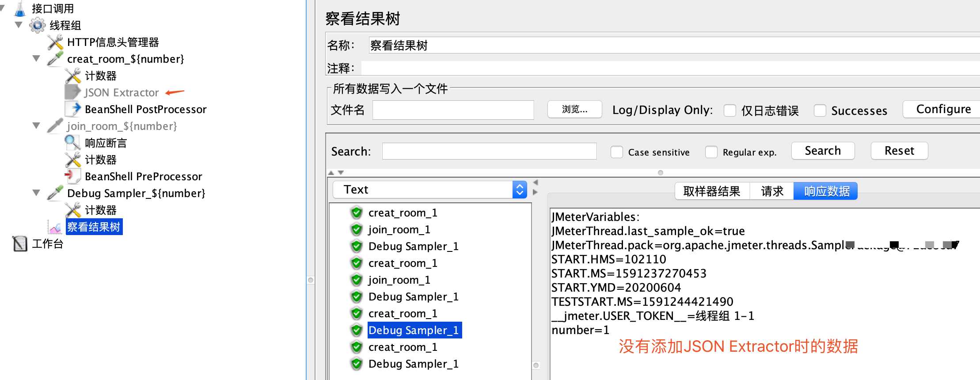980x380 pixels.
Task: Select the 响应数据 tab
Action: (826, 191)
